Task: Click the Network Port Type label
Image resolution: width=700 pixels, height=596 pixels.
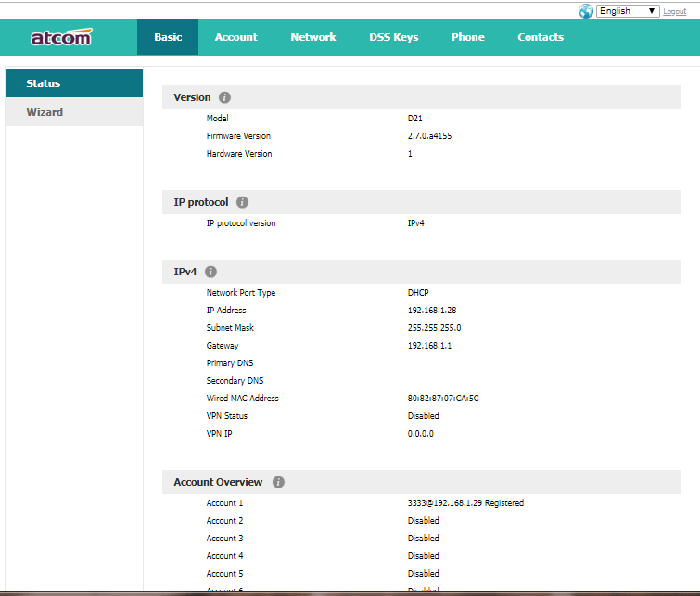Action: (241, 292)
